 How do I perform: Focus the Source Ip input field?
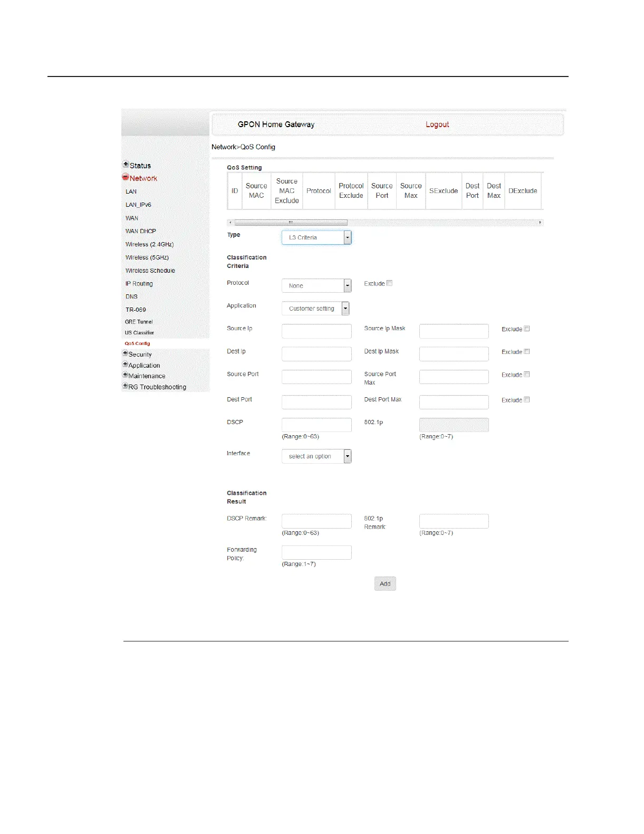316,331
